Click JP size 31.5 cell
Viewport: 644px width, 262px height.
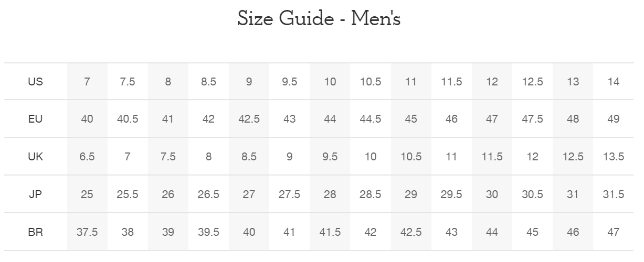[613, 194]
